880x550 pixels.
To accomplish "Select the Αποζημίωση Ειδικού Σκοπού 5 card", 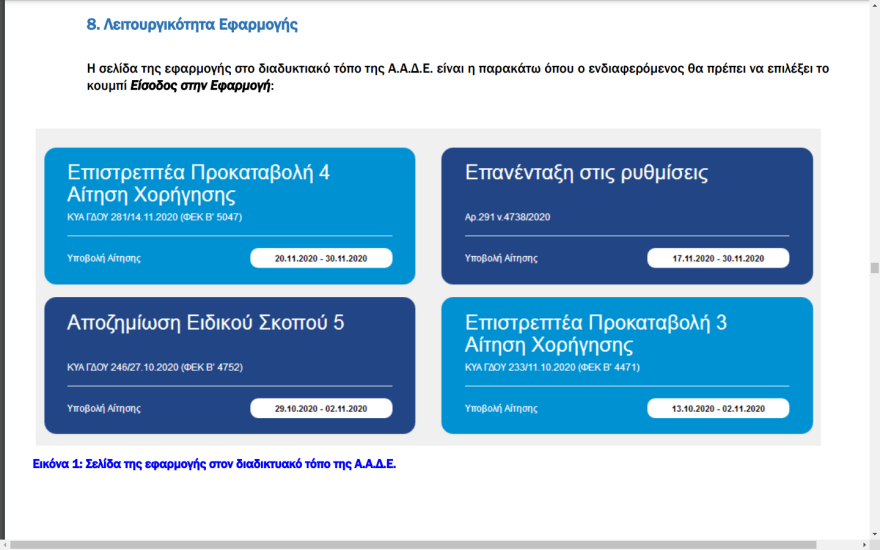I will tap(205, 323).
